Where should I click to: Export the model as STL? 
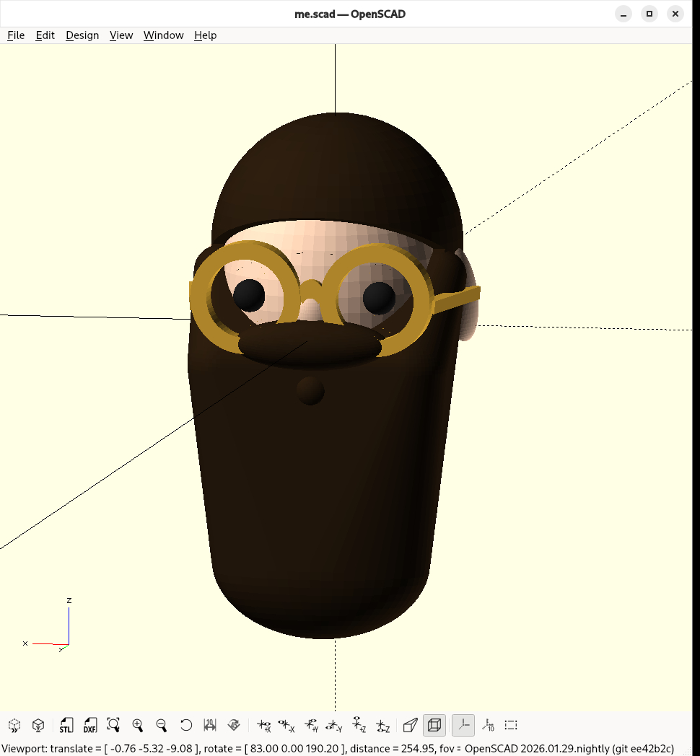66,725
